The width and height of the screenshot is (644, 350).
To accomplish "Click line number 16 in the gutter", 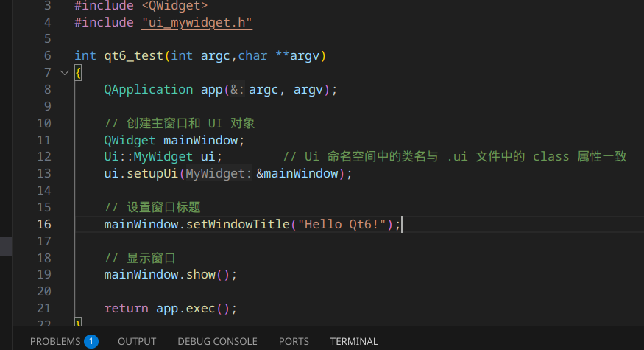I will tap(44, 224).
